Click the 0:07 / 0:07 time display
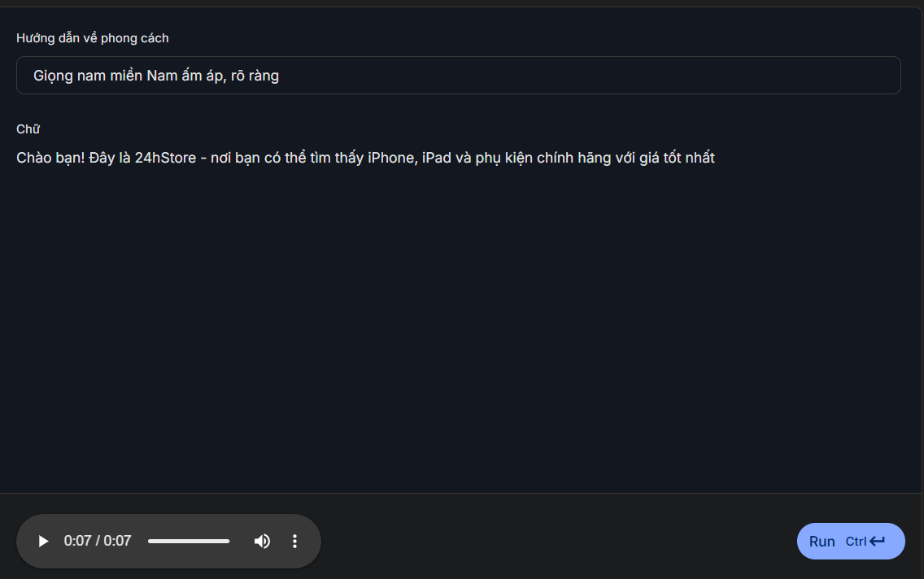 [x=98, y=542]
